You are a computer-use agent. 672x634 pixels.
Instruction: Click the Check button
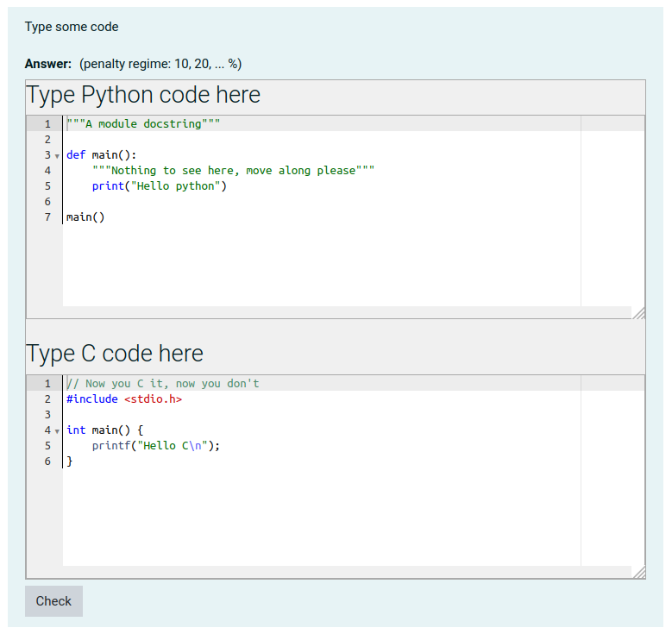pyautogui.click(x=53, y=601)
